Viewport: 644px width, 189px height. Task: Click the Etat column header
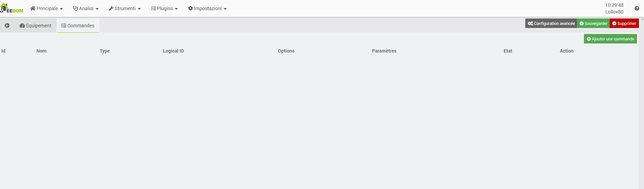click(x=508, y=51)
